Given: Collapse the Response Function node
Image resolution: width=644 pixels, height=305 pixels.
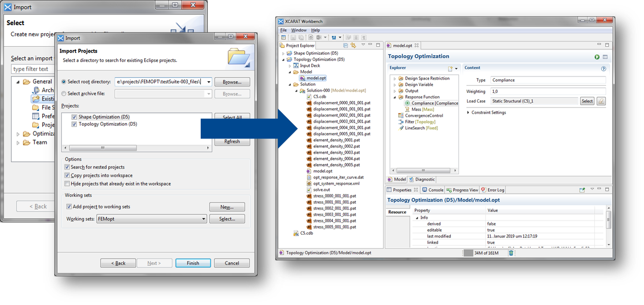Looking at the screenshot, I should (395, 97).
